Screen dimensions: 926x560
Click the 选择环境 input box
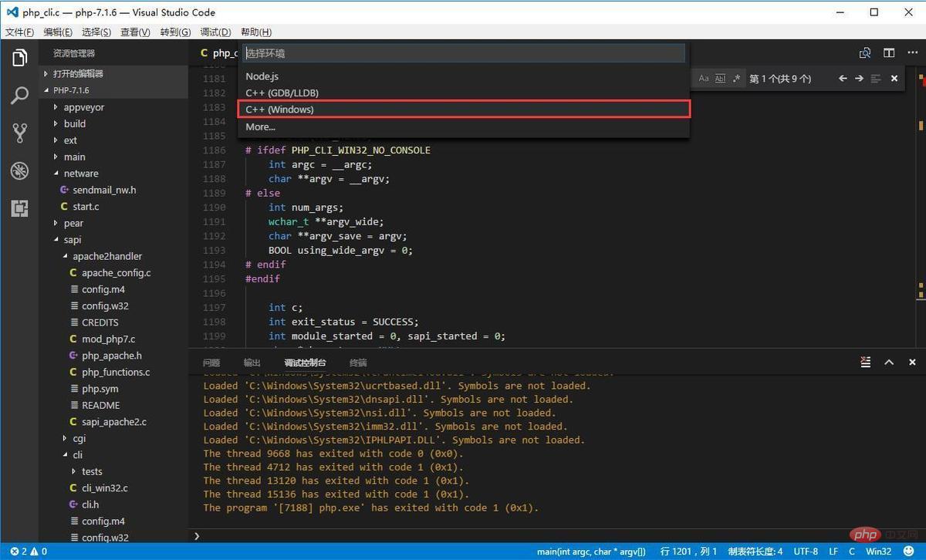click(x=464, y=53)
